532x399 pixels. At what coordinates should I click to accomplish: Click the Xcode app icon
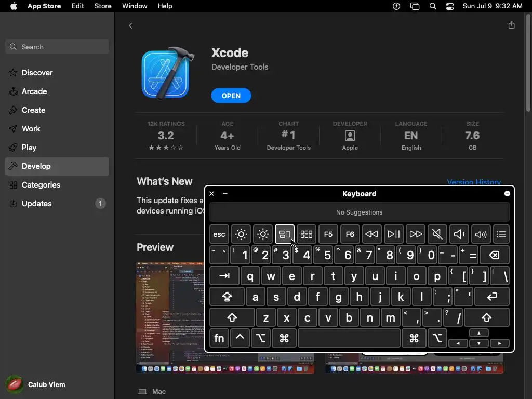point(168,73)
